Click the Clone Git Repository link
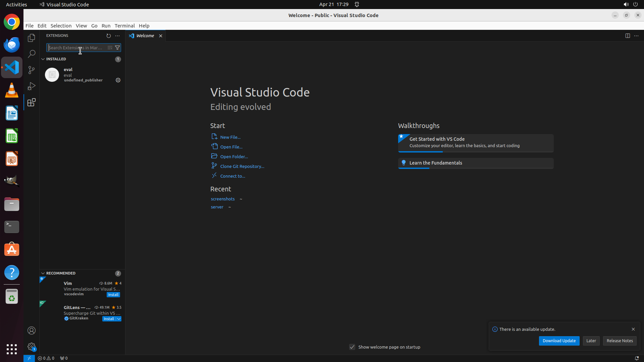 242,166
